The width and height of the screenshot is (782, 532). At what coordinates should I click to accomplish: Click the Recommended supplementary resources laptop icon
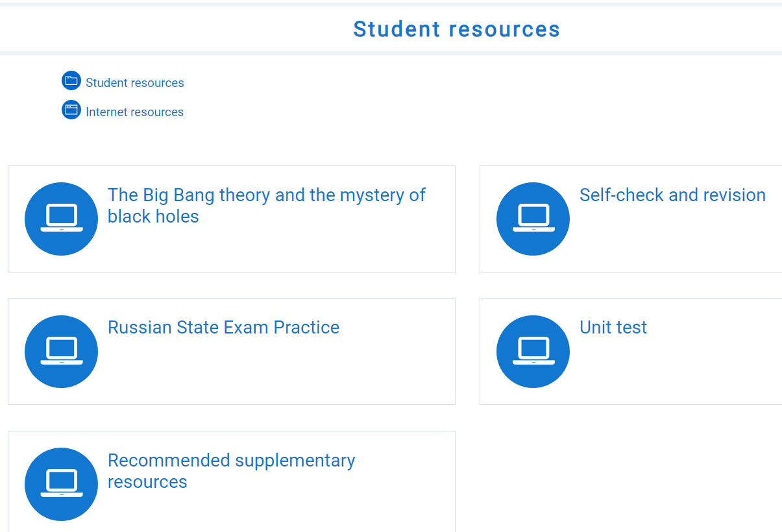(61, 484)
